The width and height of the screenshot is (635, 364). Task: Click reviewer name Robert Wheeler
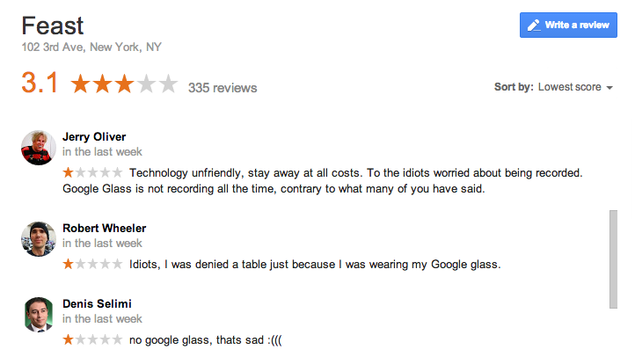pyautogui.click(x=104, y=228)
